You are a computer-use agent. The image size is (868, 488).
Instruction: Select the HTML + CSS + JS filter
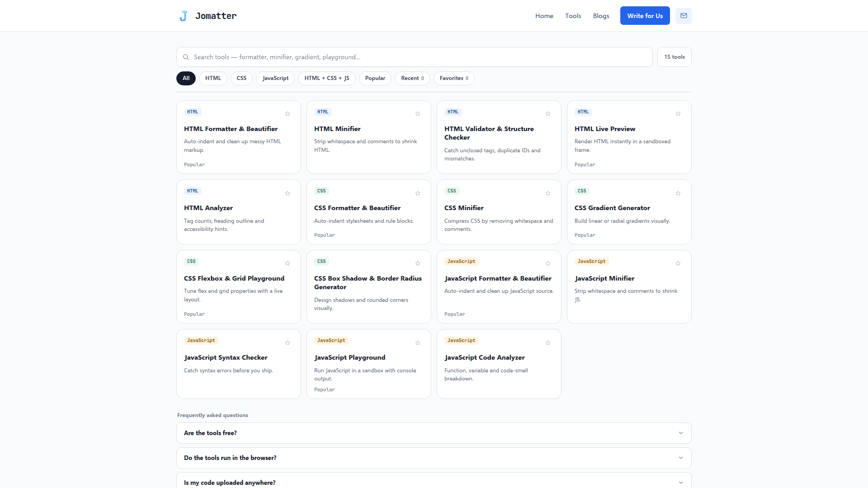pyautogui.click(x=327, y=78)
